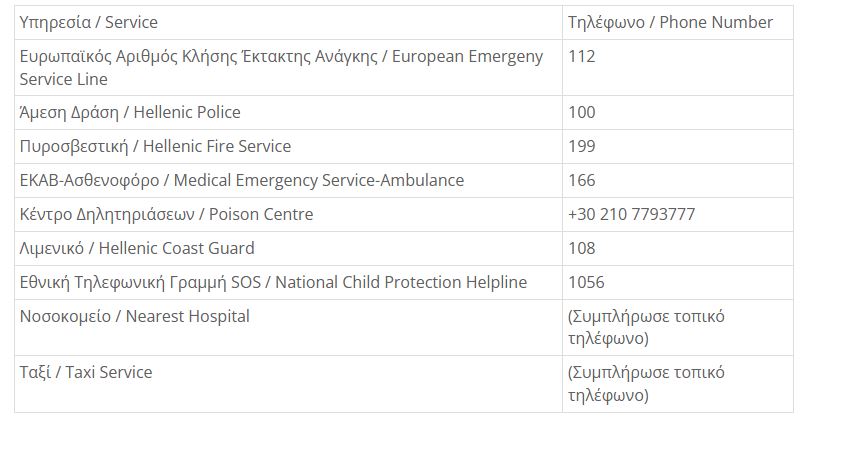Click the Τηλέφωνο / Phone Number header cell

click(x=678, y=23)
